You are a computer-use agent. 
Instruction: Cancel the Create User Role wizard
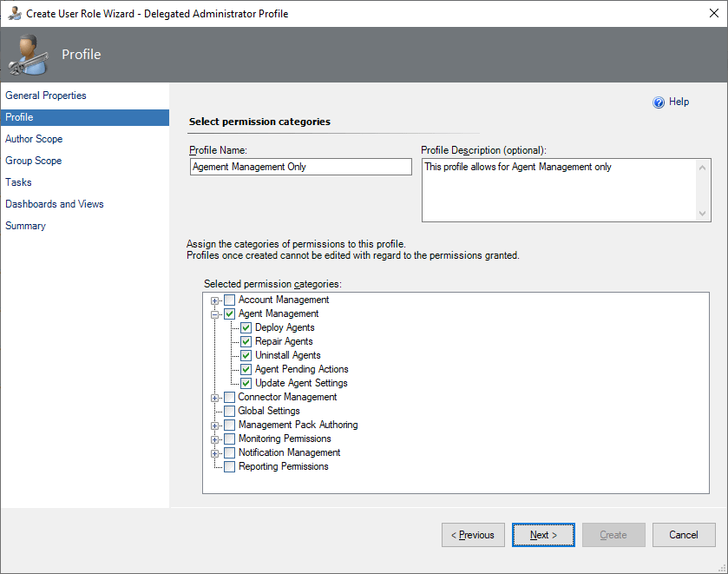[684, 535]
